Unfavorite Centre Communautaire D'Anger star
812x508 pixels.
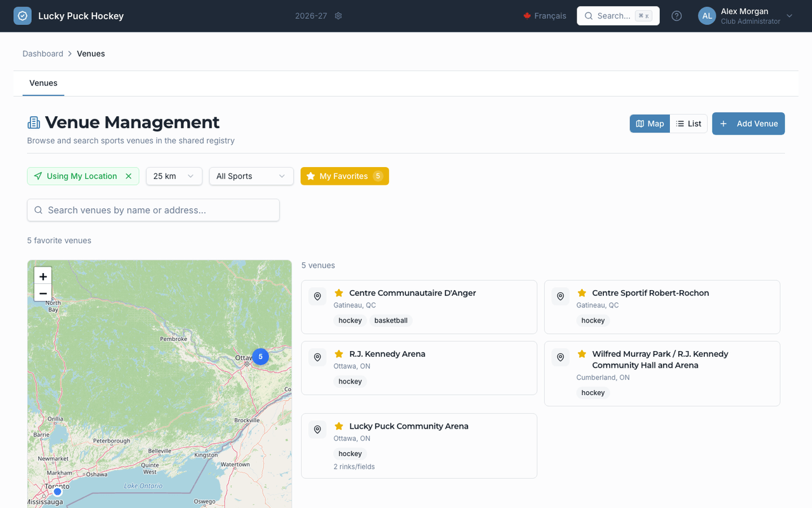[339, 293]
